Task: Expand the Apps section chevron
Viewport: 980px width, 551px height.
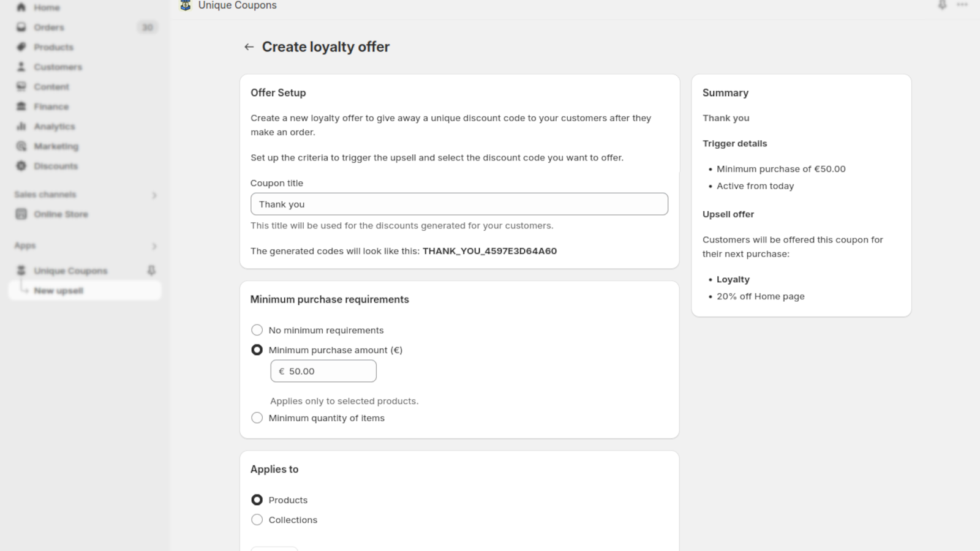Action: [154, 246]
